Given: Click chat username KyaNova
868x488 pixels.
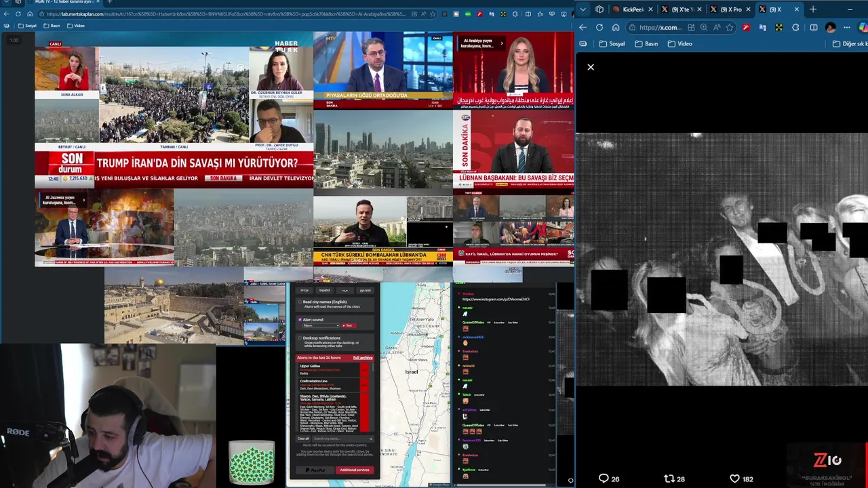Looking at the screenshot, I should pyautogui.click(x=469, y=470).
